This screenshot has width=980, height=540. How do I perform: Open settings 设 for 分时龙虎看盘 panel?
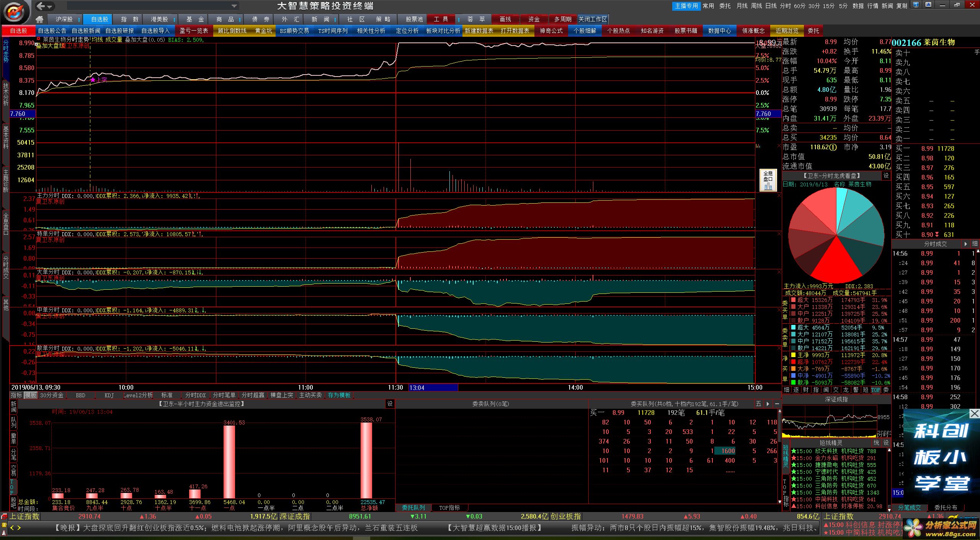coord(886,176)
